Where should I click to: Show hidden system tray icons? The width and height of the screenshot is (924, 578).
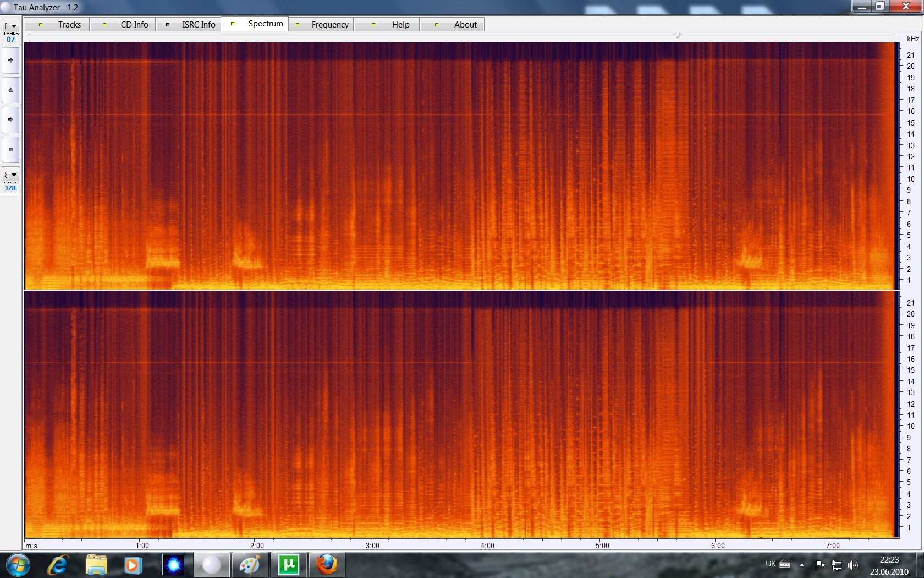click(x=802, y=565)
